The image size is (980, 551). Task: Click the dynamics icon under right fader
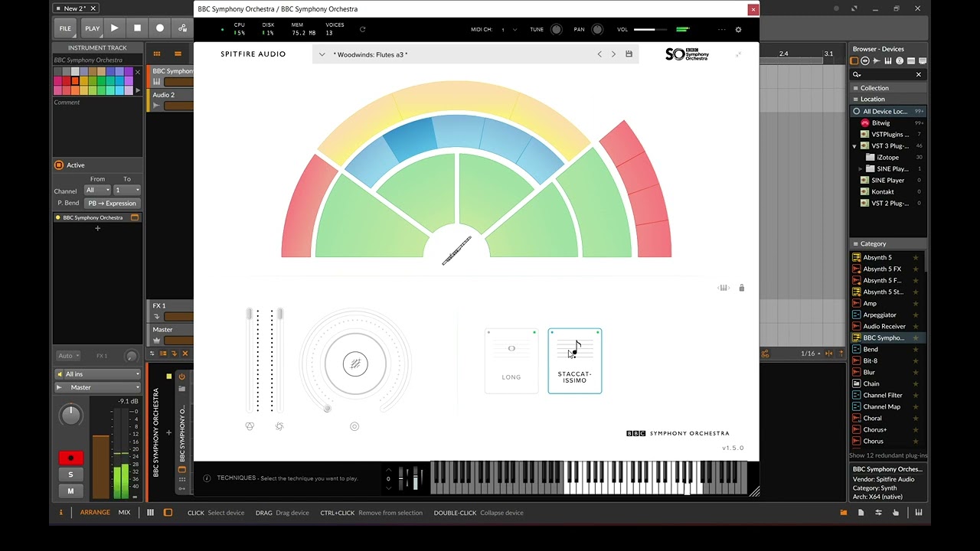coord(279,426)
